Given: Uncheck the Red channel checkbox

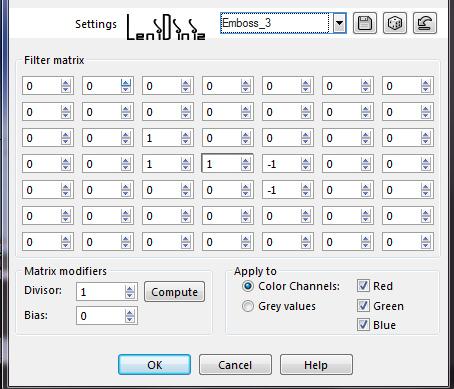Looking at the screenshot, I should 363,286.
